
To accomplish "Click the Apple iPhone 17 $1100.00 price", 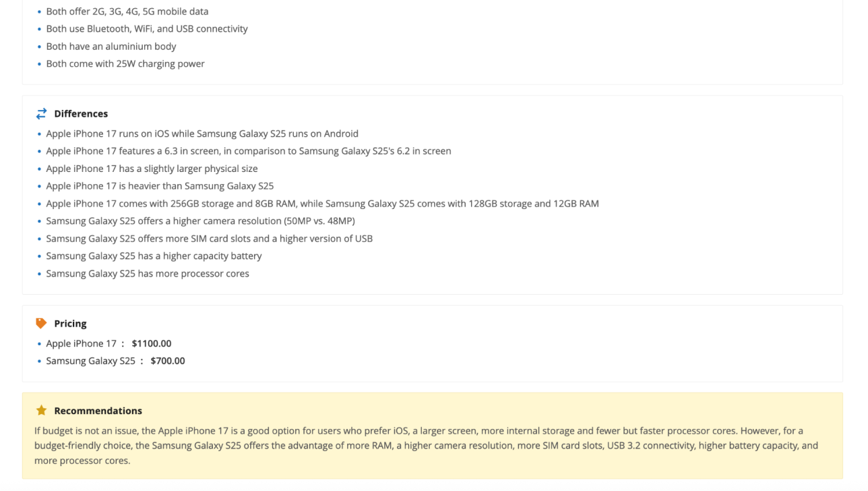I will click(x=152, y=343).
